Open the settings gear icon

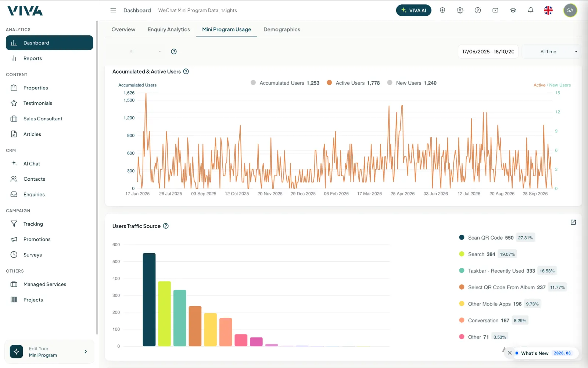460,10
